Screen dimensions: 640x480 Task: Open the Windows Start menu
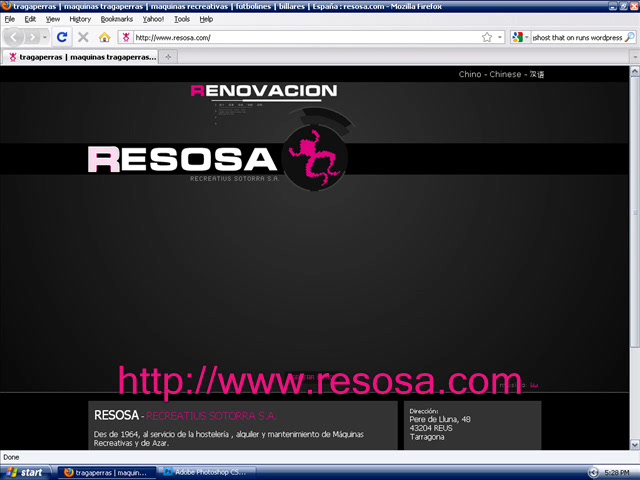25,473
